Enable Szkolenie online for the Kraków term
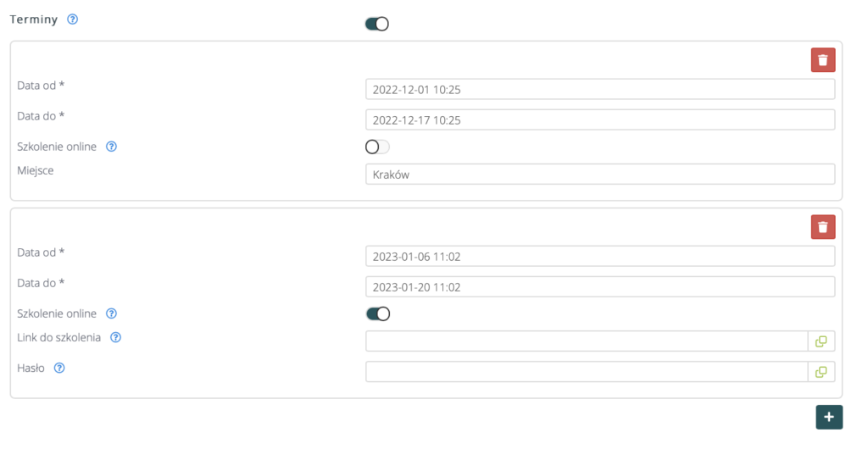This screenshot has height=449, width=868. click(377, 147)
